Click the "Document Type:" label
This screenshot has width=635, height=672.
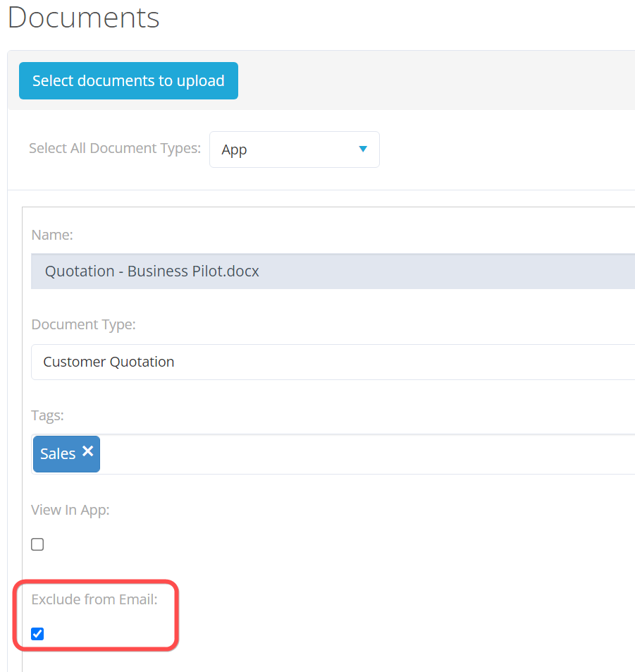83,324
